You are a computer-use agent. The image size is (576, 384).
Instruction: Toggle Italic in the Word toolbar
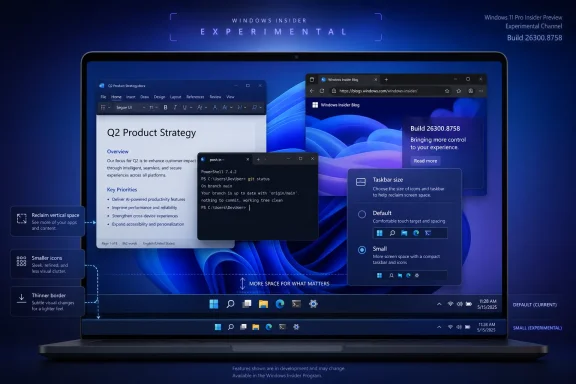pyautogui.click(x=175, y=107)
